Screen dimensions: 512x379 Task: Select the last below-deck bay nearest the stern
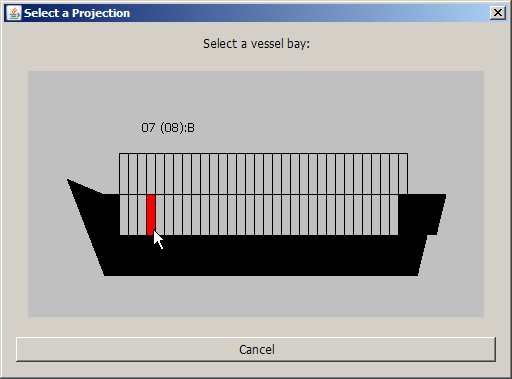[x=394, y=215]
